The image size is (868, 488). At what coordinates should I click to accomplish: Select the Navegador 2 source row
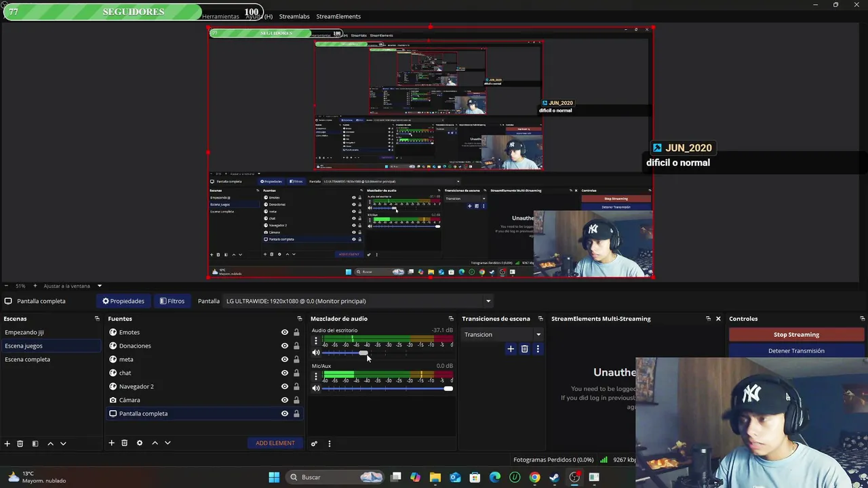click(x=203, y=386)
